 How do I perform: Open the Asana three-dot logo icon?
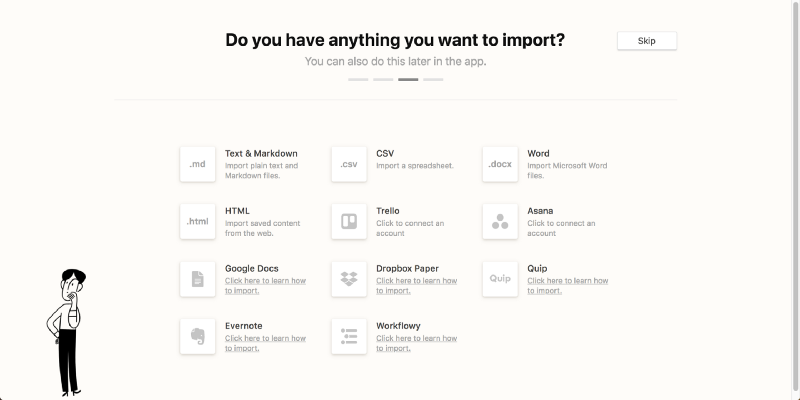point(500,221)
